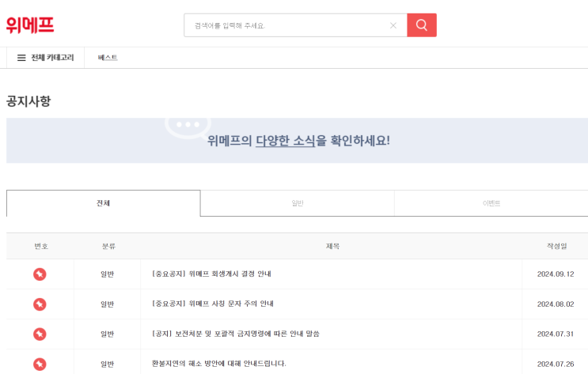The height and width of the screenshot is (374, 588).
Task: Switch to the 이벤트 tab
Action: (x=491, y=203)
